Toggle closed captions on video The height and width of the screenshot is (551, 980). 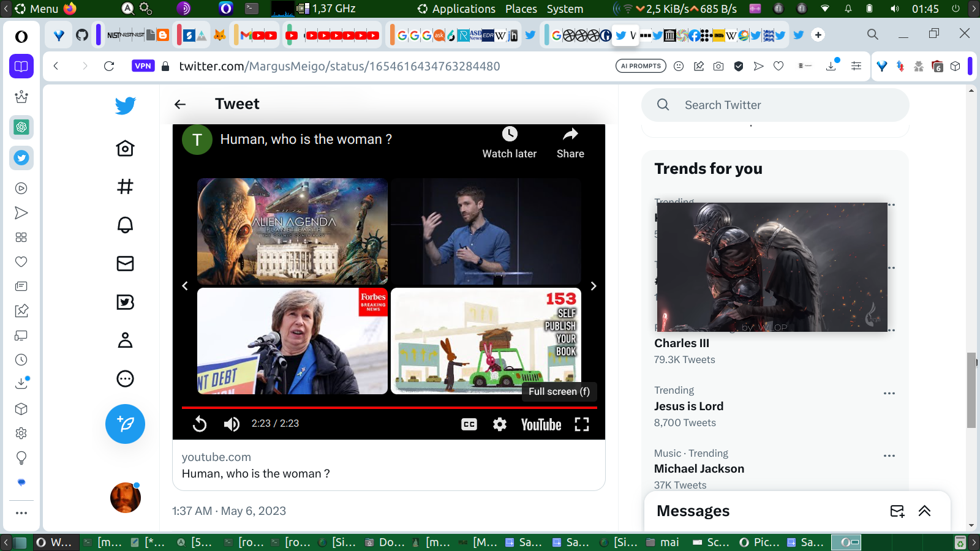click(x=469, y=424)
